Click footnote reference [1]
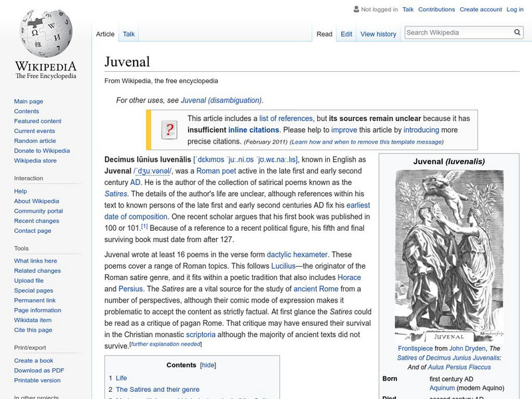The width and height of the screenshot is (532, 399). click(144, 226)
